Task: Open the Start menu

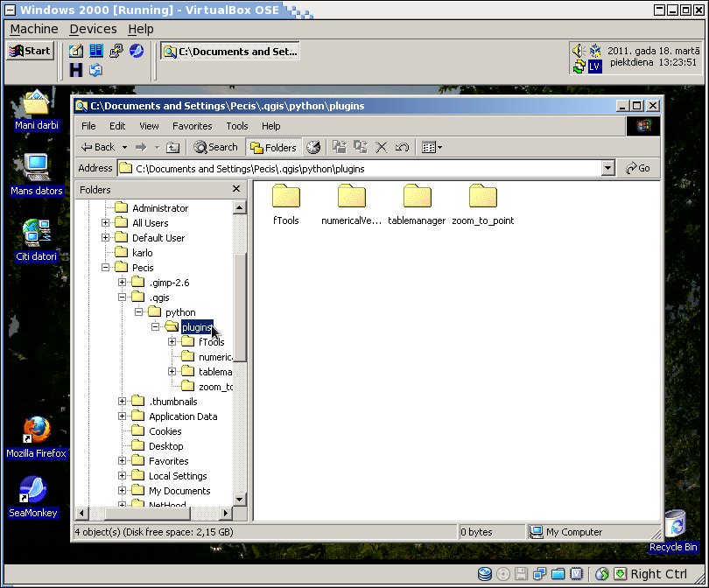Action: [31, 51]
